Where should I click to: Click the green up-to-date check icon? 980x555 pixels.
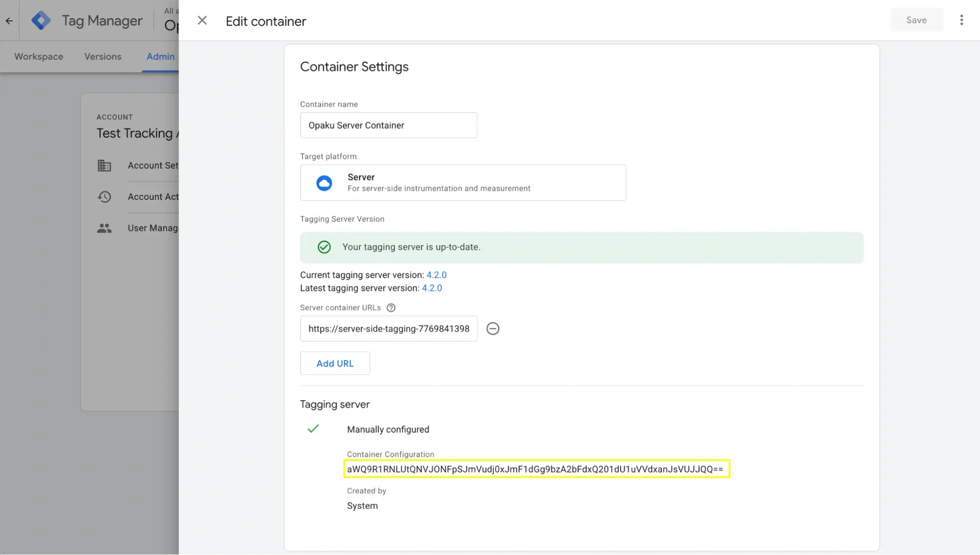(x=324, y=247)
